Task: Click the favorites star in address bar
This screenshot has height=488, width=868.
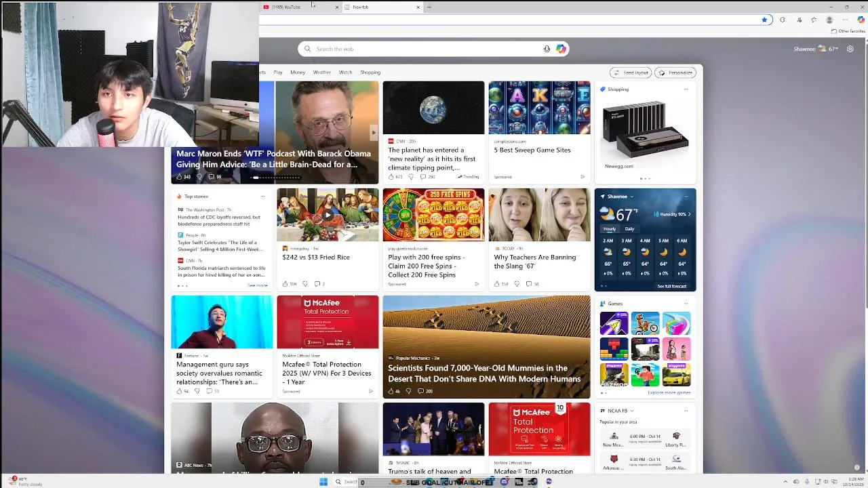Action: [x=764, y=20]
